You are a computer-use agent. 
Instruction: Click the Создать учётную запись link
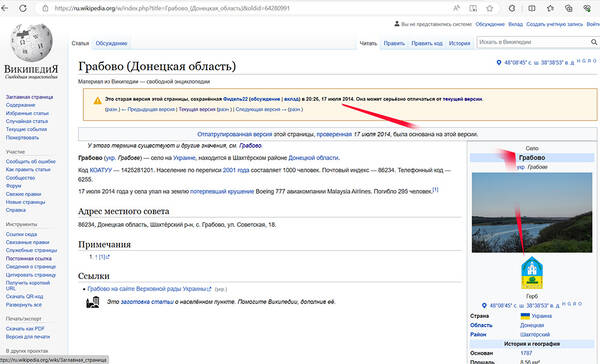pyautogui.click(x=554, y=24)
